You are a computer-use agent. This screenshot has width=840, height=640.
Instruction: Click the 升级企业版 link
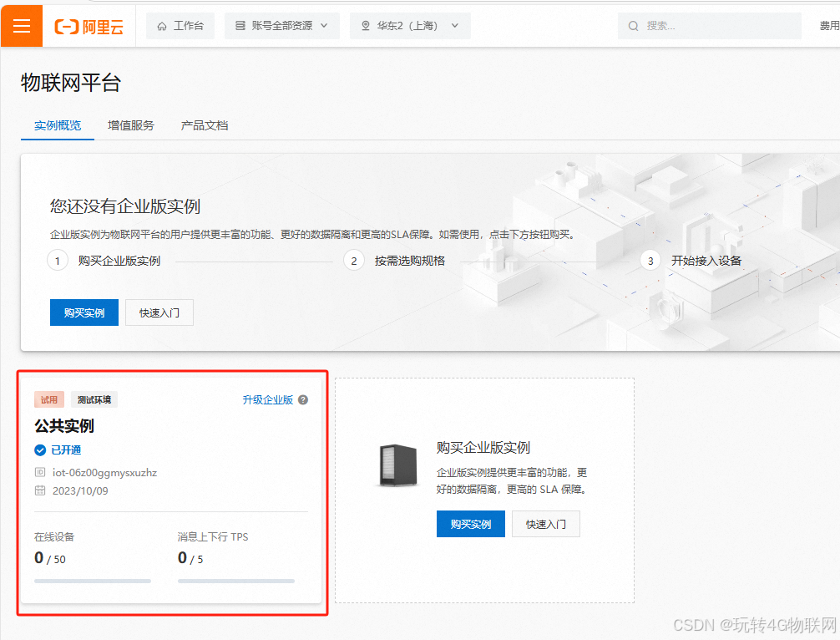click(268, 400)
